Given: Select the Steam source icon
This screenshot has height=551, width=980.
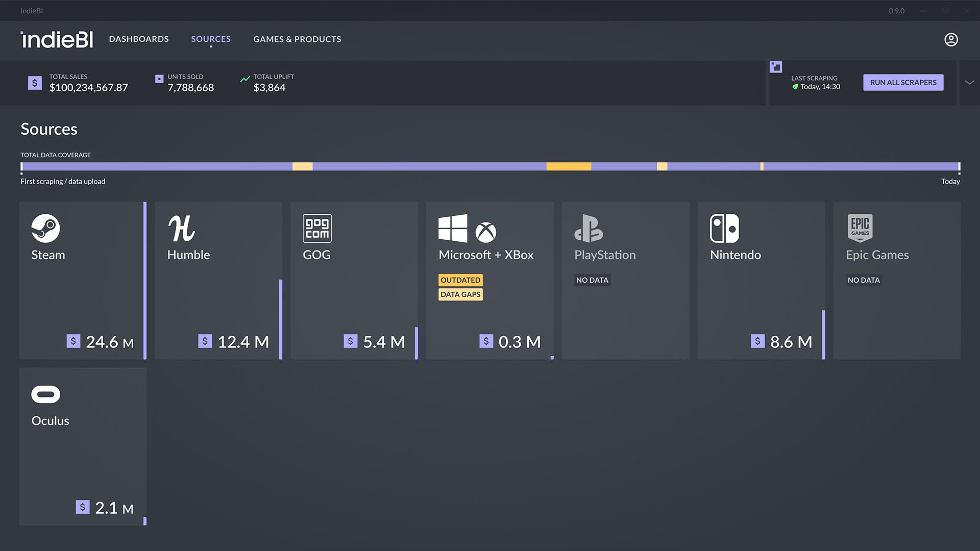Looking at the screenshot, I should 46,228.
